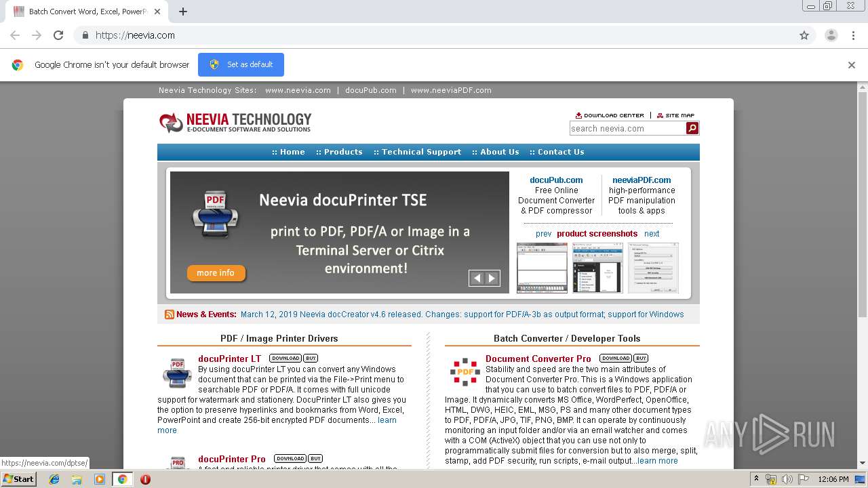868x488 pixels.
Task: Open the Contact Us menu item
Action: click(557, 152)
